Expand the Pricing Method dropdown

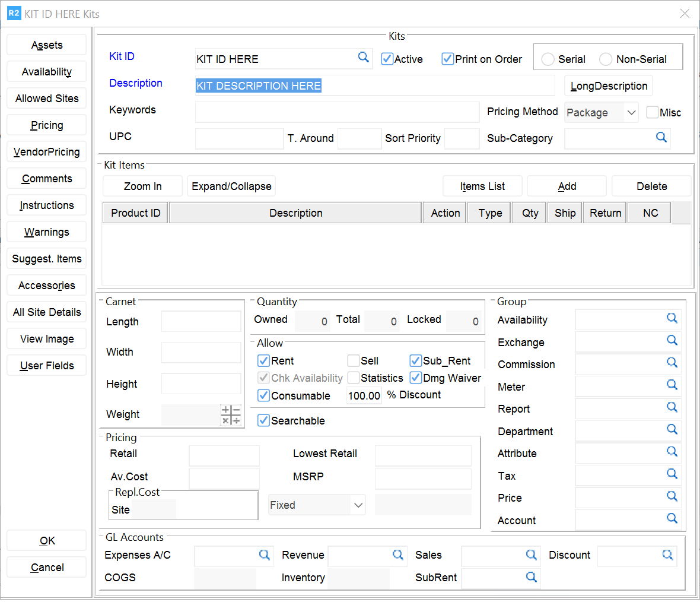tap(631, 113)
